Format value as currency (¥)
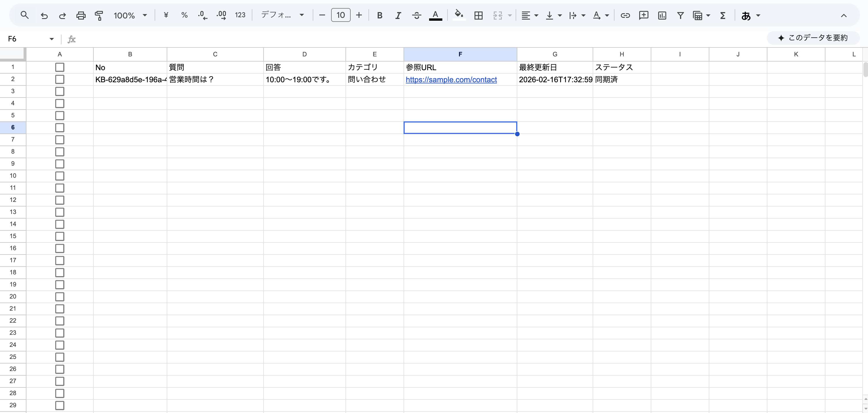This screenshot has height=413, width=868. [x=166, y=15]
